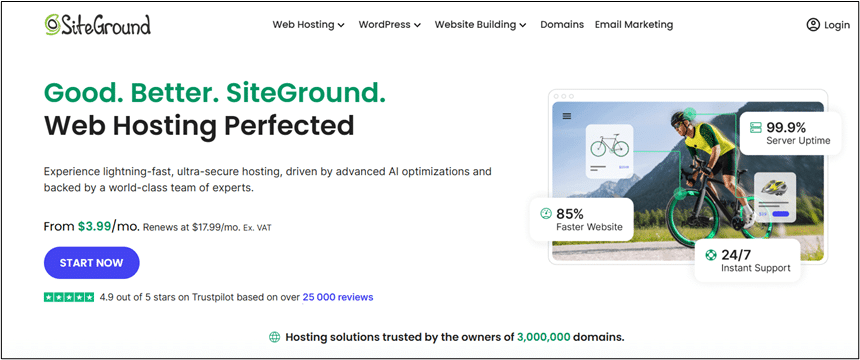Image resolution: width=860 pixels, height=360 pixels.
Task: Click the SiteGround logo
Action: [98, 25]
